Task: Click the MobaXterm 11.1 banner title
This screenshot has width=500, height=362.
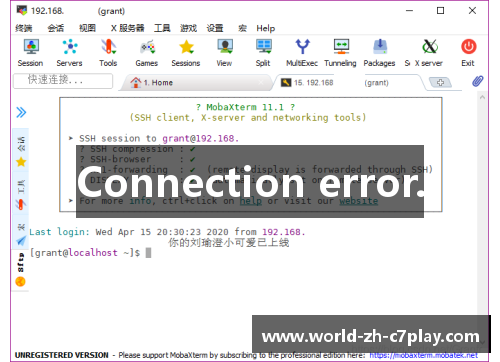Action: (x=245, y=107)
